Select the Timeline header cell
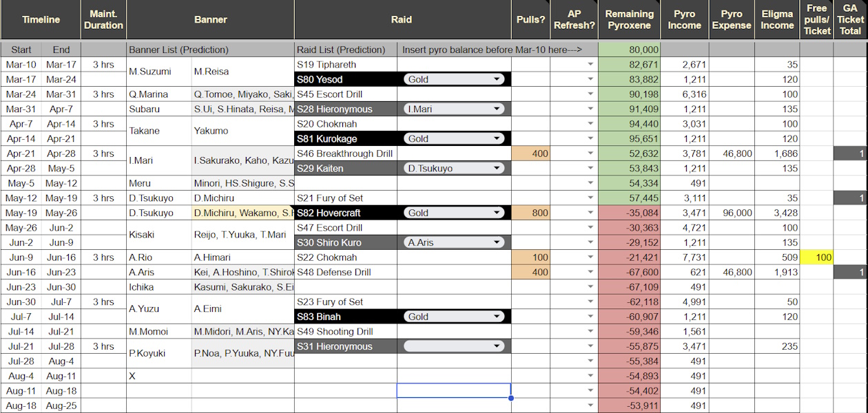Image resolution: width=868 pixels, height=413 pixels. pos(41,20)
